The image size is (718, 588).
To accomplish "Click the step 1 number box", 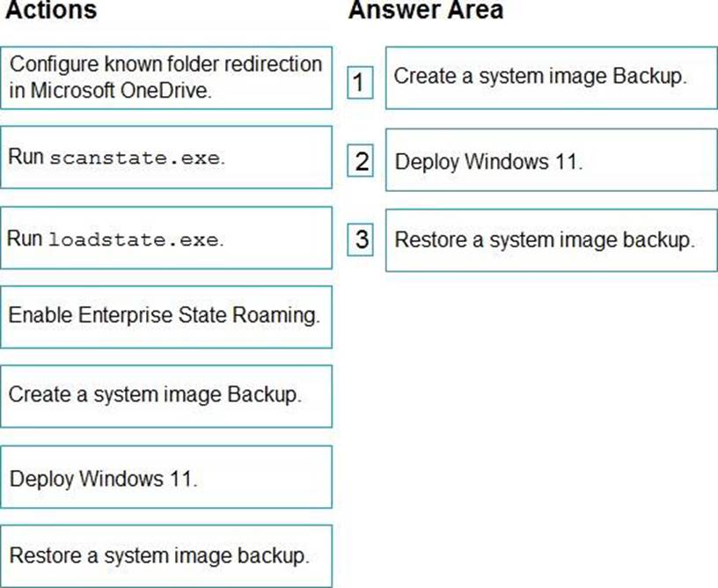I will 360,83.
